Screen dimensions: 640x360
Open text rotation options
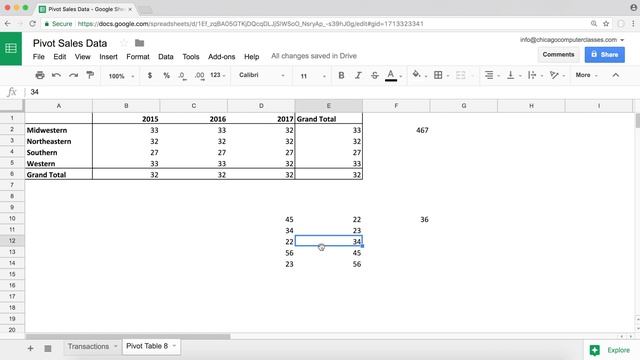pyautogui.click(x=554, y=75)
